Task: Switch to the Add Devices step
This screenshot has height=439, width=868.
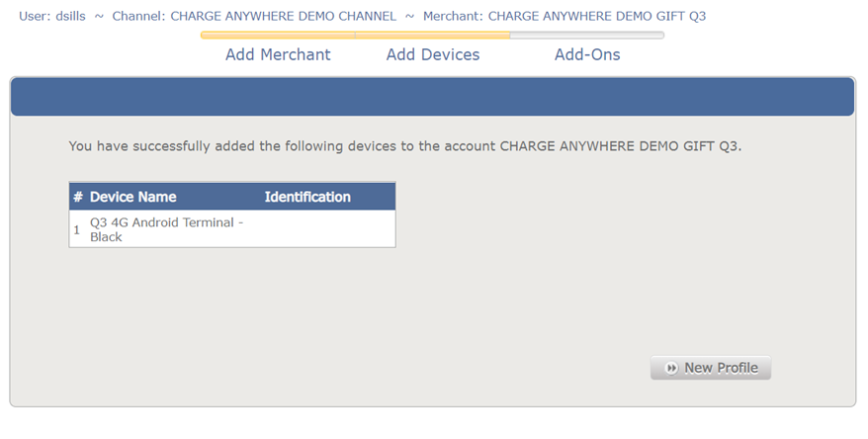Action: tap(433, 54)
